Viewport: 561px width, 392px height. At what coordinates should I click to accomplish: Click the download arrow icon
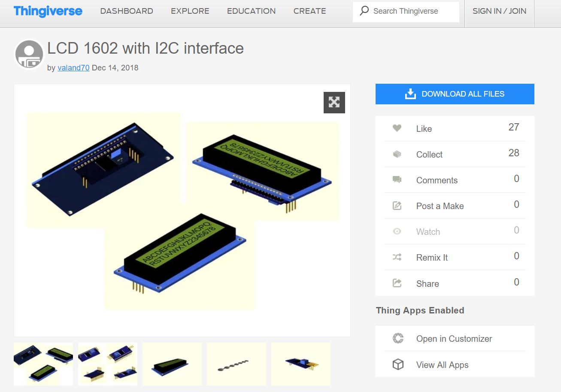coord(410,94)
